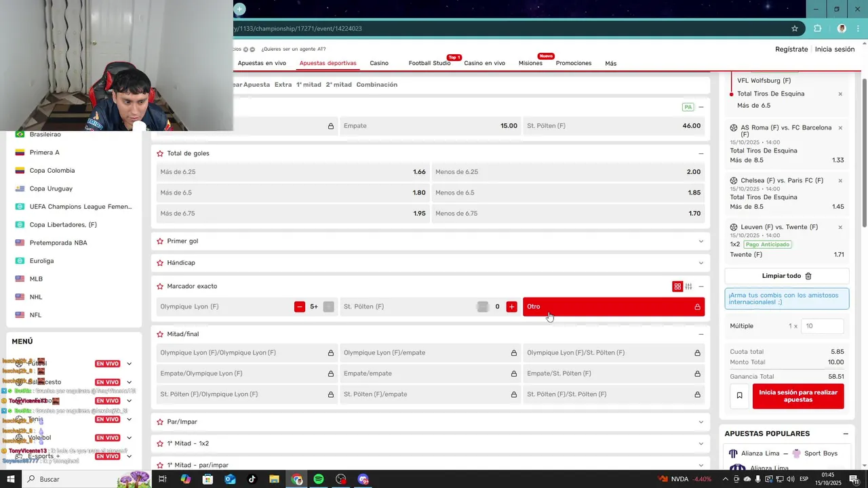Open Pretemporada NBA in the sidebar
The image size is (868, 488).
pyautogui.click(x=58, y=243)
